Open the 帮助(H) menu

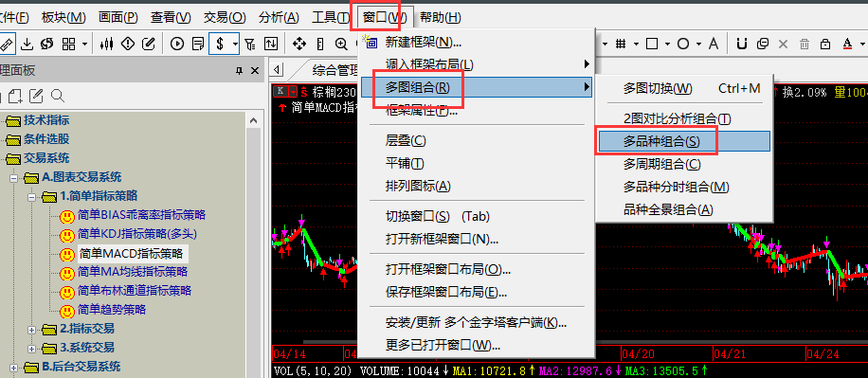click(x=440, y=17)
